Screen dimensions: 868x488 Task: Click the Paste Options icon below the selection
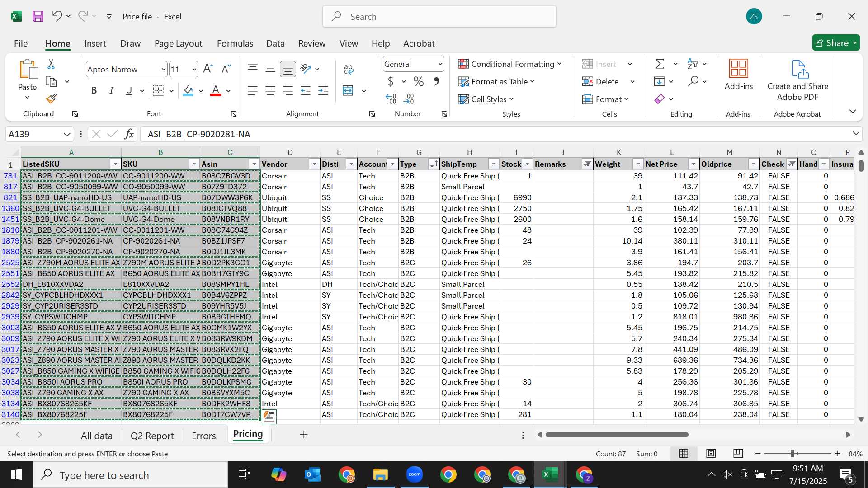pyautogui.click(x=269, y=417)
